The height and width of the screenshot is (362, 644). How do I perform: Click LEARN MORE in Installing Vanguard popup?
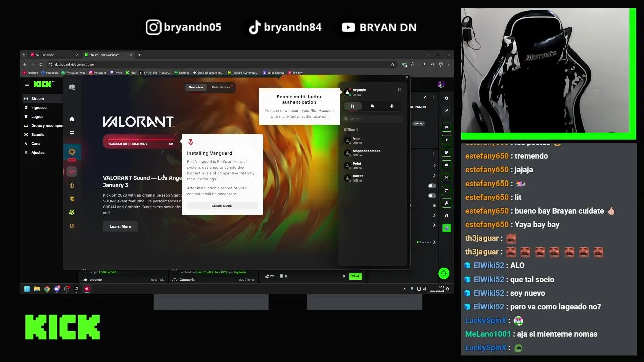coord(222,206)
